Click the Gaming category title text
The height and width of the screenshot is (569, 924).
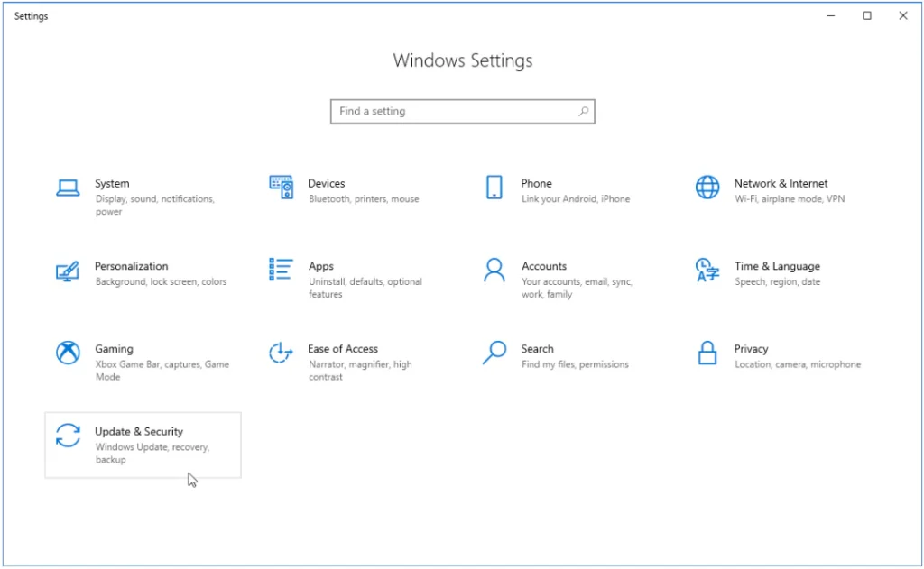point(114,349)
